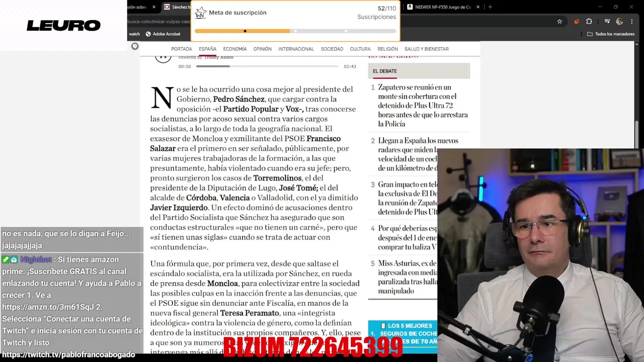The image size is (644, 362).
Task: Click the 'Partido Popular' bold text
Action: [251, 109]
